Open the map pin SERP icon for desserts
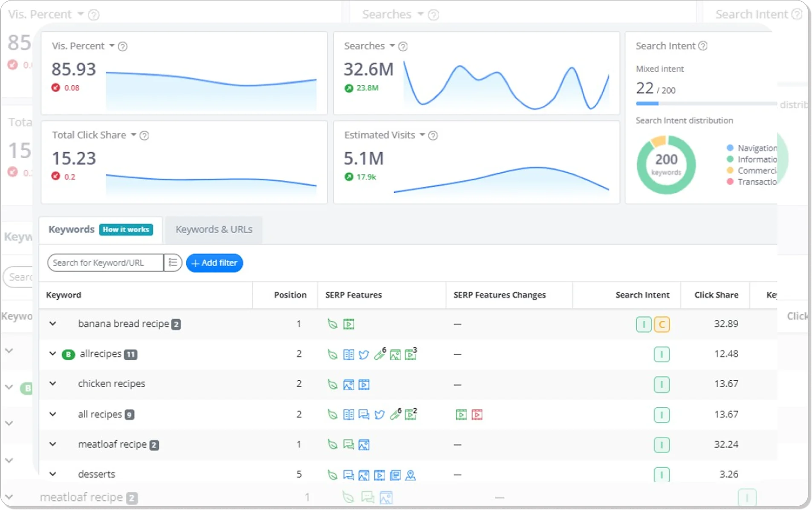 tap(410, 475)
